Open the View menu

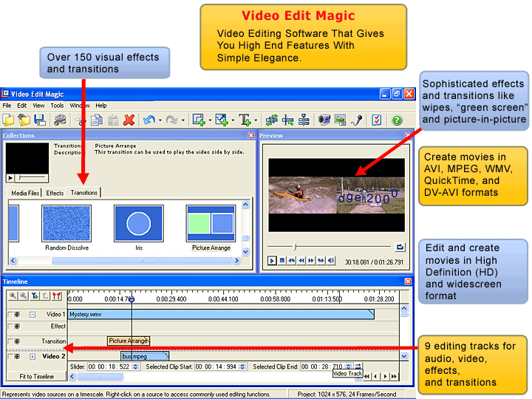[38, 106]
